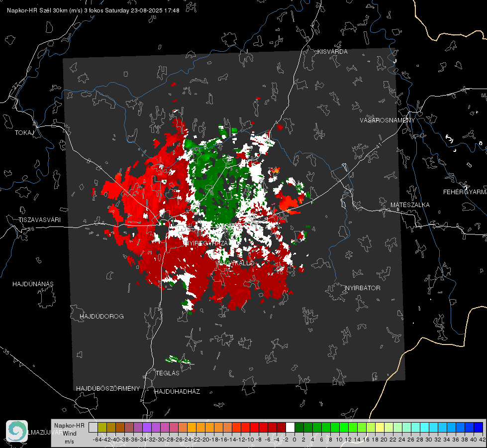Select the HAJDÚNÁNÁS town label

(33, 284)
